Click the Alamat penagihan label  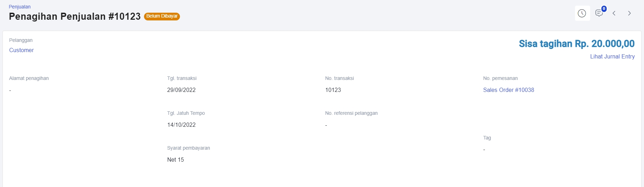pos(29,78)
